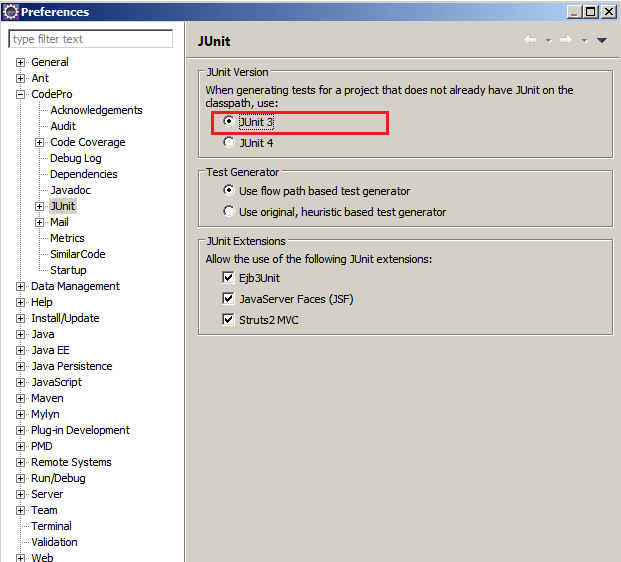This screenshot has width=621, height=562.
Task: Open the Javadoc preference page
Action: 70,190
